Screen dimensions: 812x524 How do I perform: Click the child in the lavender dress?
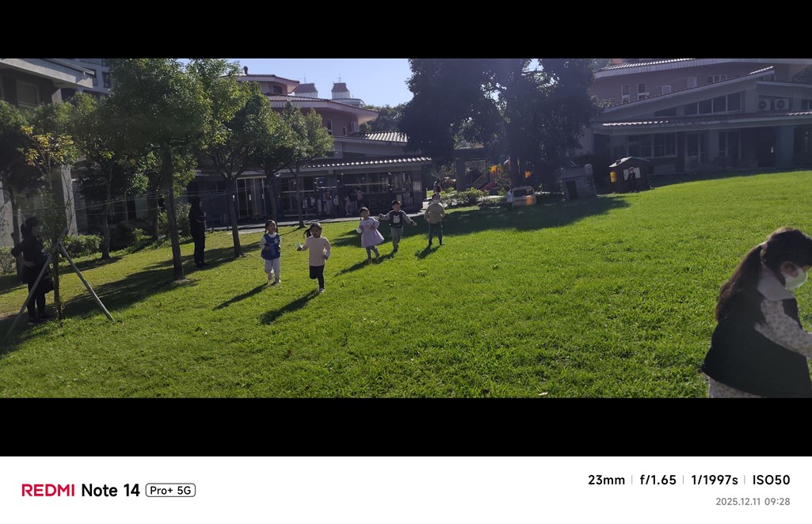click(x=370, y=233)
